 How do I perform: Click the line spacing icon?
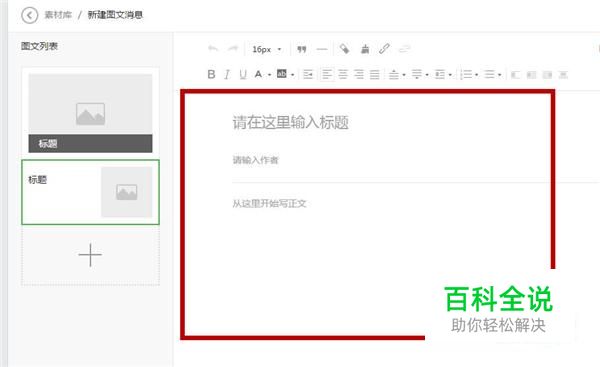click(x=440, y=74)
